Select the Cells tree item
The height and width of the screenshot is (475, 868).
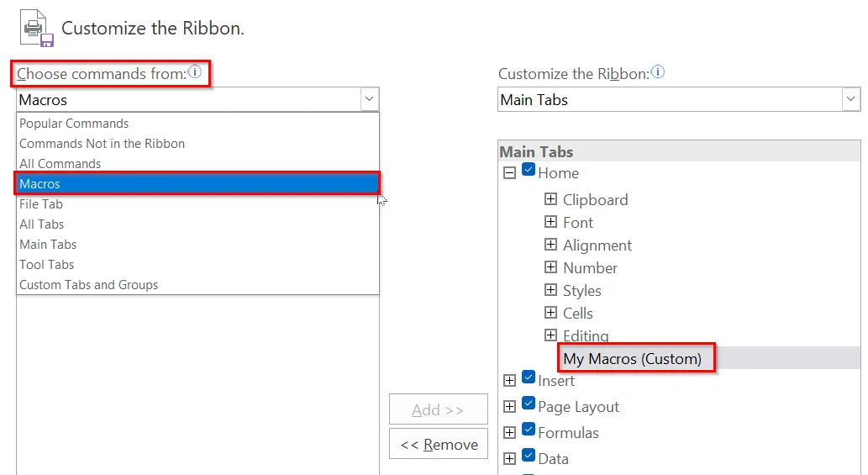(x=578, y=314)
